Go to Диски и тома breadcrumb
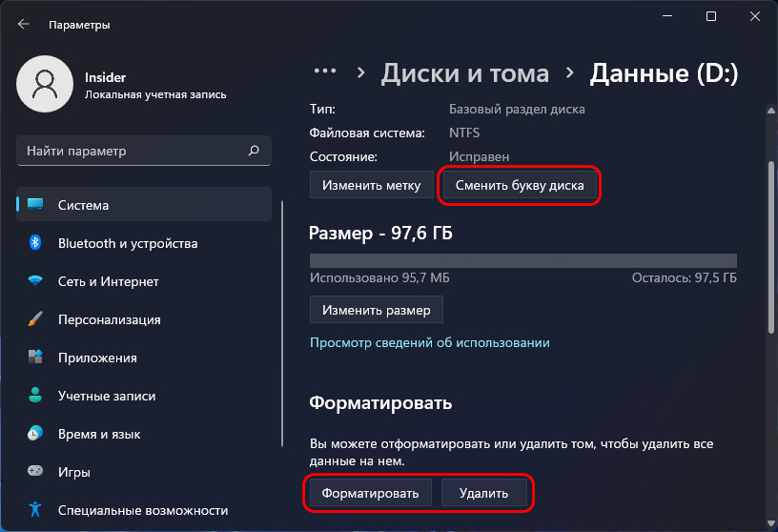 coord(465,73)
